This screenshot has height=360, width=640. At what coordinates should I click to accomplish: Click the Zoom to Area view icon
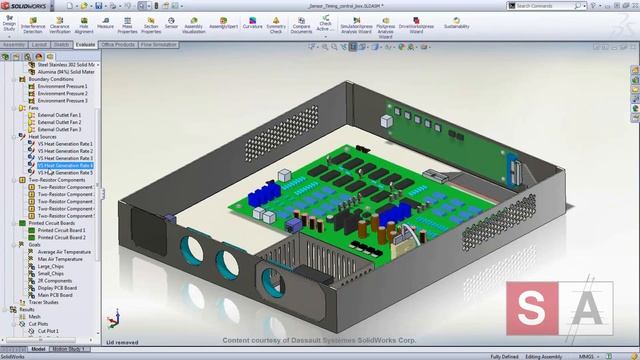tap(334, 47)
